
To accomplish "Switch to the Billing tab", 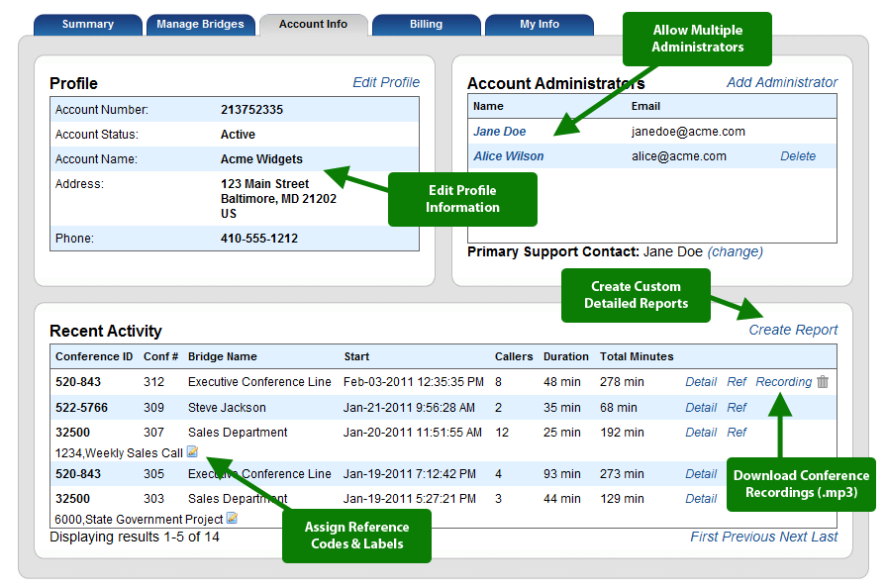I will pos(426,25).
